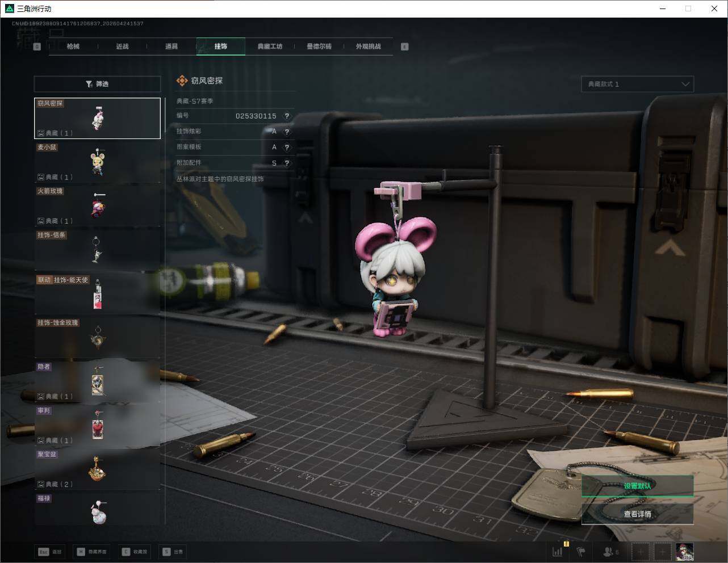The height and width of the screenshot is (563, 728).
Task: Choose the 挂饰-蚀金玫瑰 charm
Action: 97,338
